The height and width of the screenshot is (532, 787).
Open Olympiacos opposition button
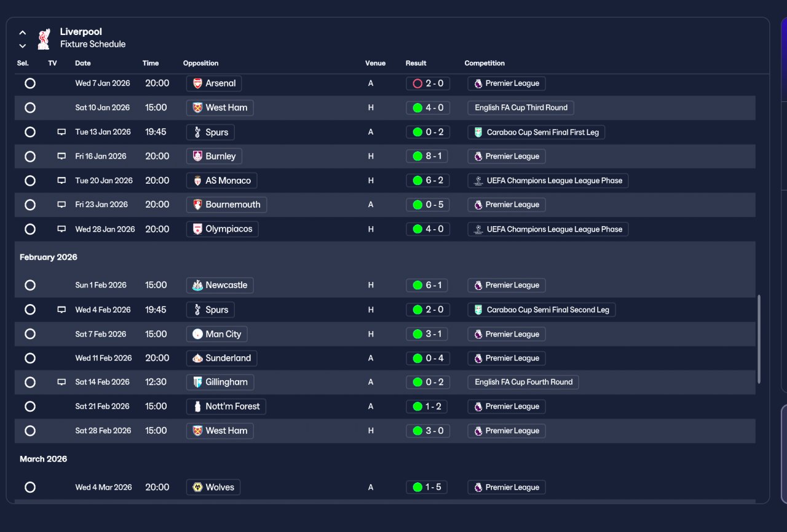pos(223,229)
